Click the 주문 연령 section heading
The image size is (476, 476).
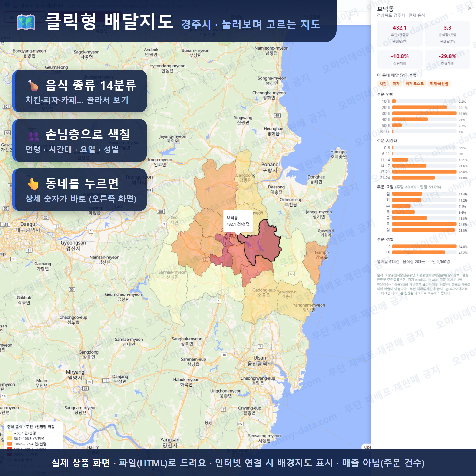point(385,94)
